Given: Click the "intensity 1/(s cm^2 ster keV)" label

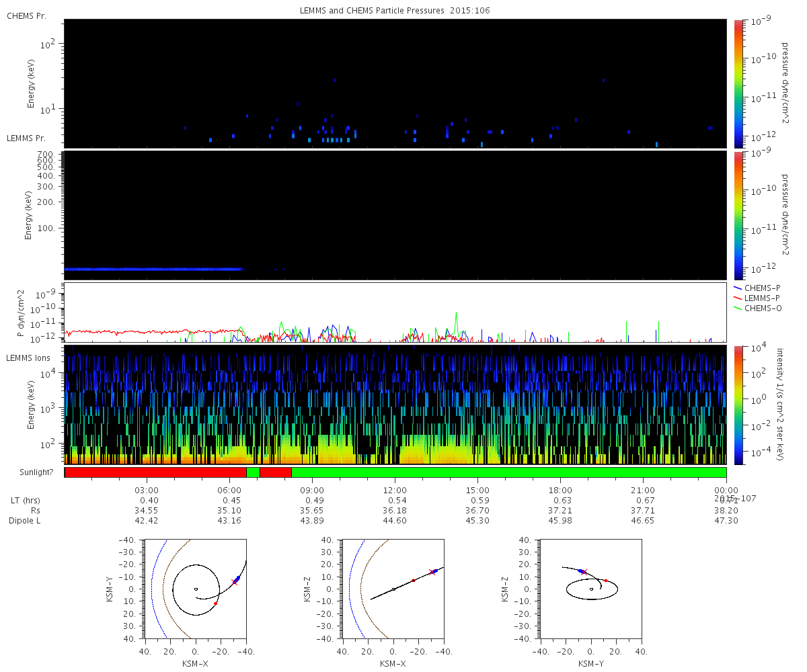Looking at the screenshot, I should point(781,405).
